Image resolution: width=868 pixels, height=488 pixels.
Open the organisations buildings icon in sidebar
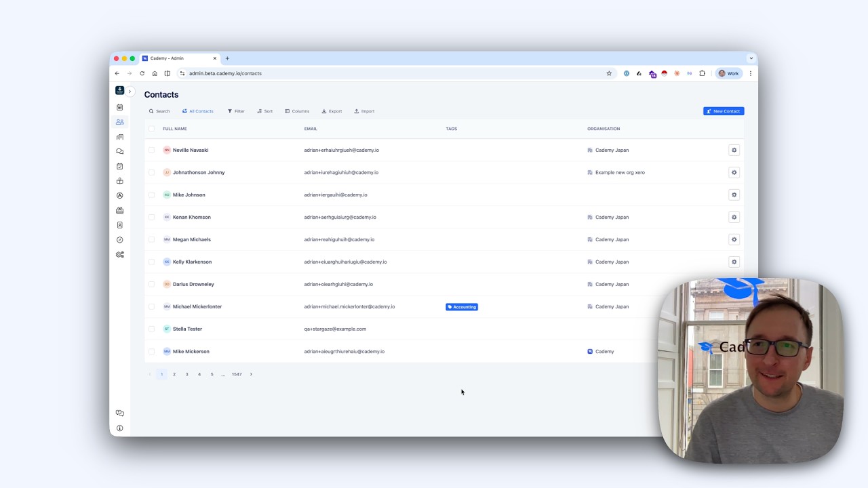(120, 137)
